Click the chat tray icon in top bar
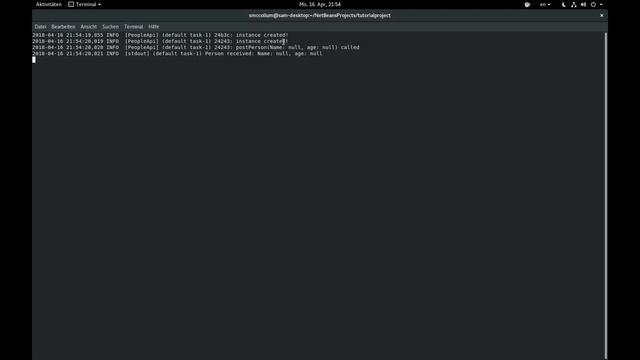The height and width of the screenshot is (360, 640). 527,4
